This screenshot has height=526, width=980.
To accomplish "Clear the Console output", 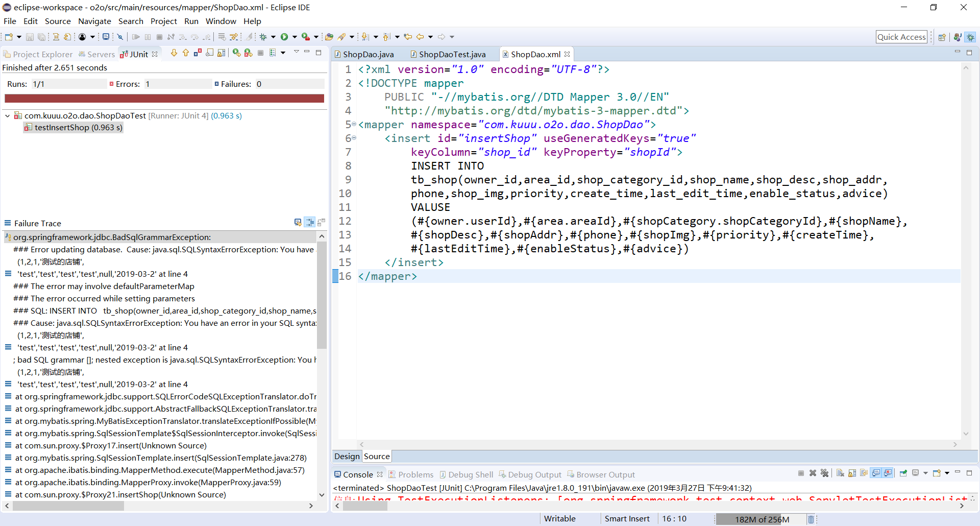I will (x=840, y=473).
